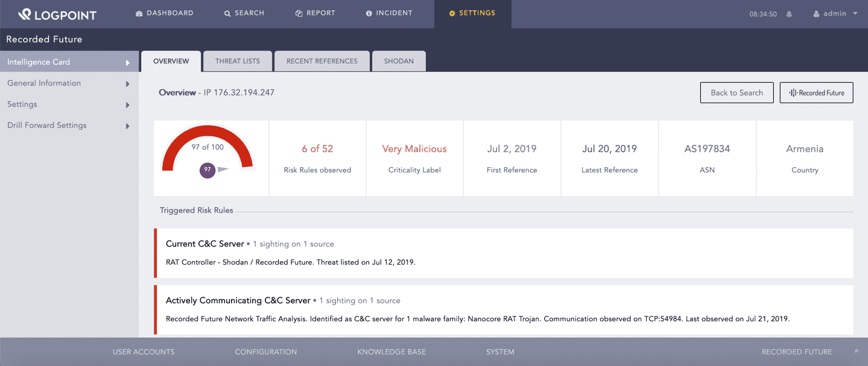Expand Drill Forward Settings sidebar entry
Viewport: 868px width, 366px height.
(69, 125)
